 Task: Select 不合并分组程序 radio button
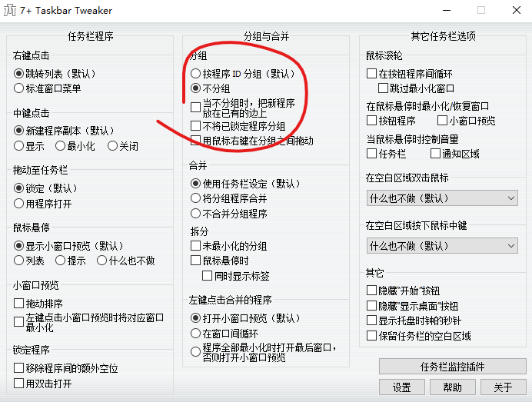point(195,214)
